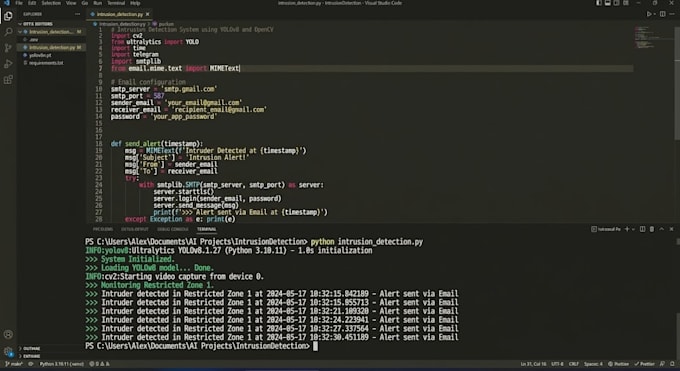Image resolution: width=680 pixels, height=371 pixels.
Task: Select the Terminal panel tab
Action: point(206,229)
